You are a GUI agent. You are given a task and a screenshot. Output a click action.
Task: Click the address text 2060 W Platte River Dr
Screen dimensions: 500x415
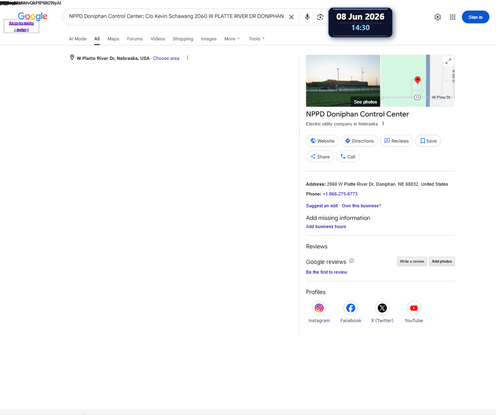[387, 184]
